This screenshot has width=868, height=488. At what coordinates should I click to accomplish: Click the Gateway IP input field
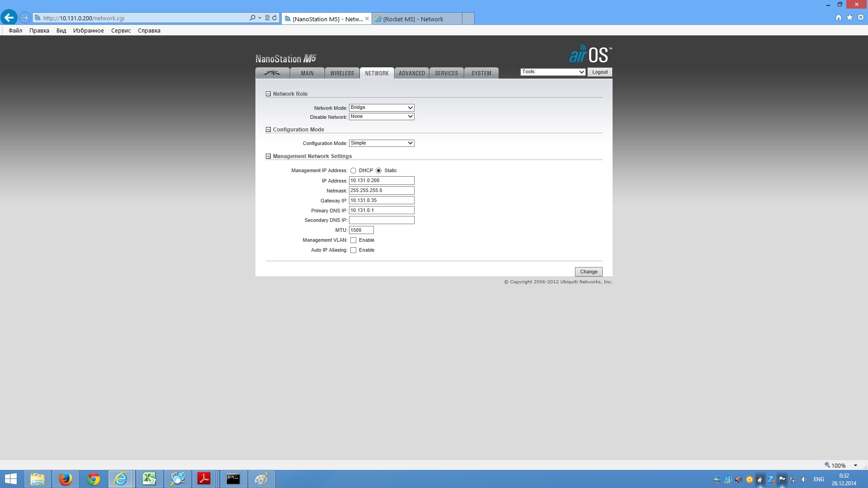[382, 201]
